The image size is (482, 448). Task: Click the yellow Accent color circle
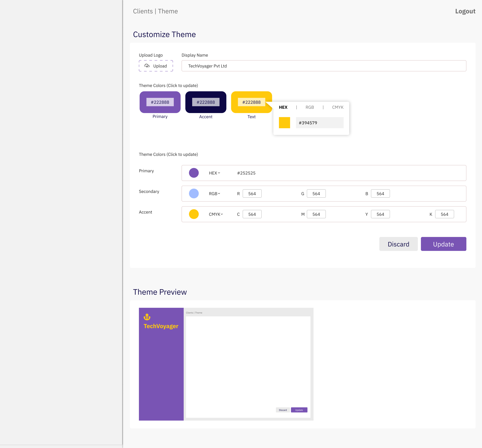(x=194, y=214)
